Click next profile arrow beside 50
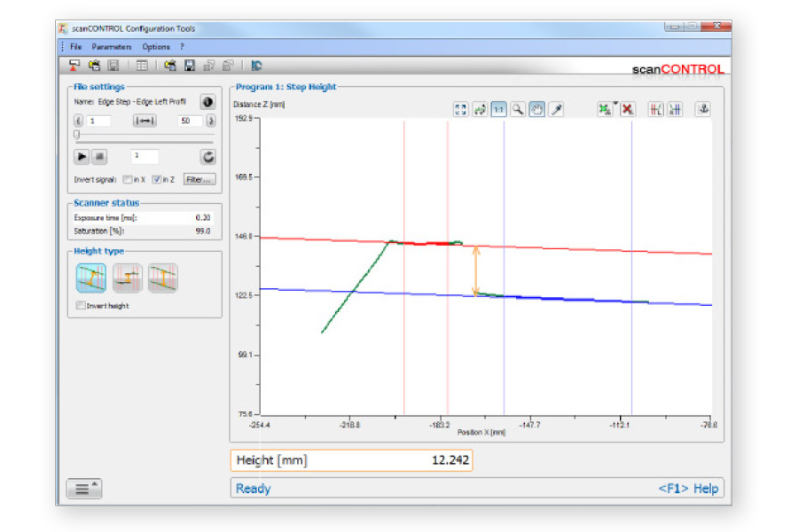The width and height of the screenshot is (798, 532). point(210,121)
